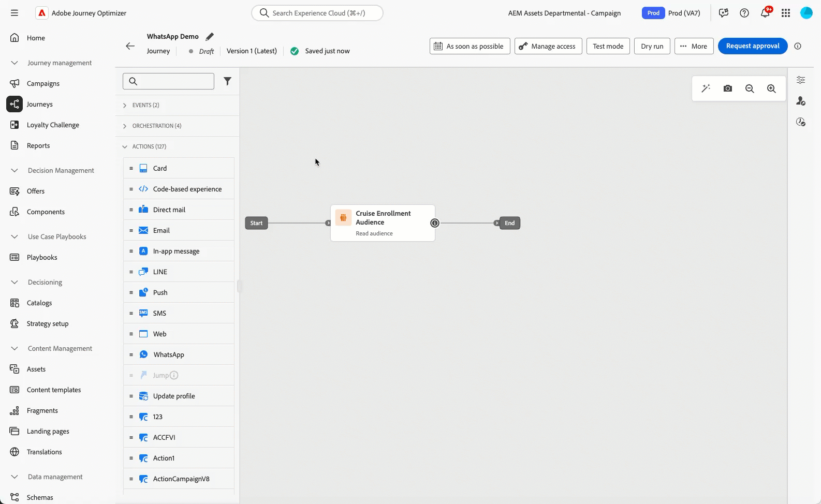Image resolution: width=821 pixels, height=504 pixels.
Task: Go back using the left arrow
Action: pyautogui.click(x=130, y=46)
